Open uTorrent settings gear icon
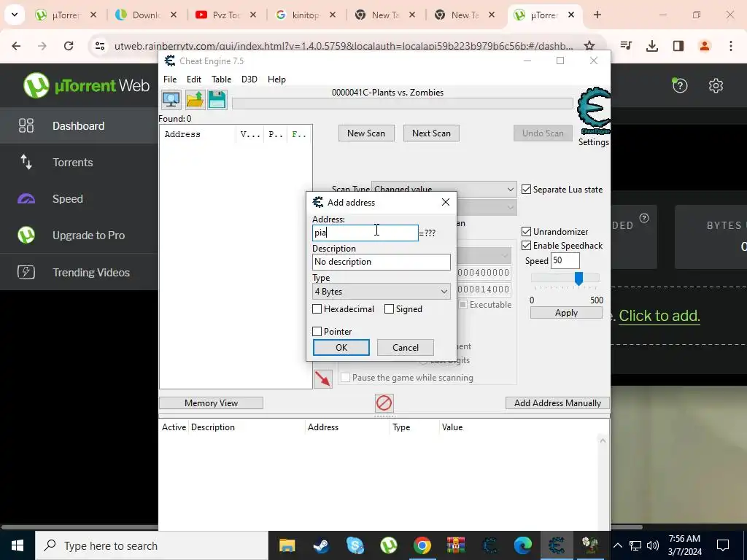Image resolution: width=747 pixels, height=560 pixels. (x=716, y=86)
